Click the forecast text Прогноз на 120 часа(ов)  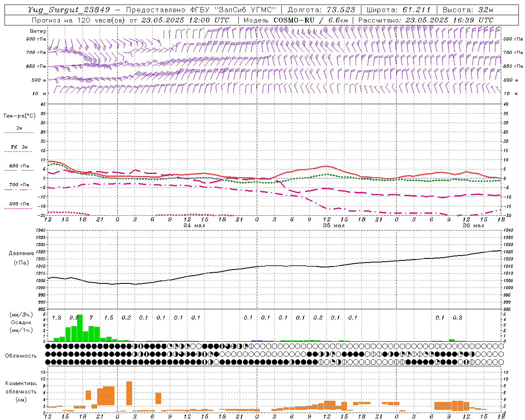coord(79,20)
